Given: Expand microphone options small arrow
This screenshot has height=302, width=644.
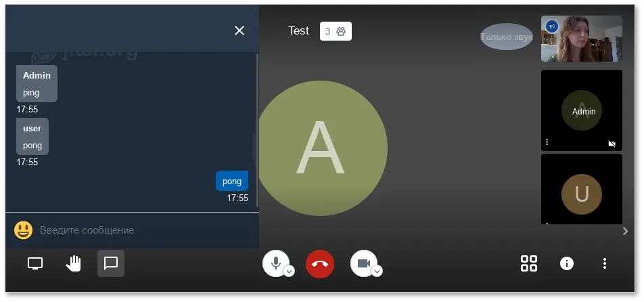Looking at the screenshot, I should (x=290, y=271).
